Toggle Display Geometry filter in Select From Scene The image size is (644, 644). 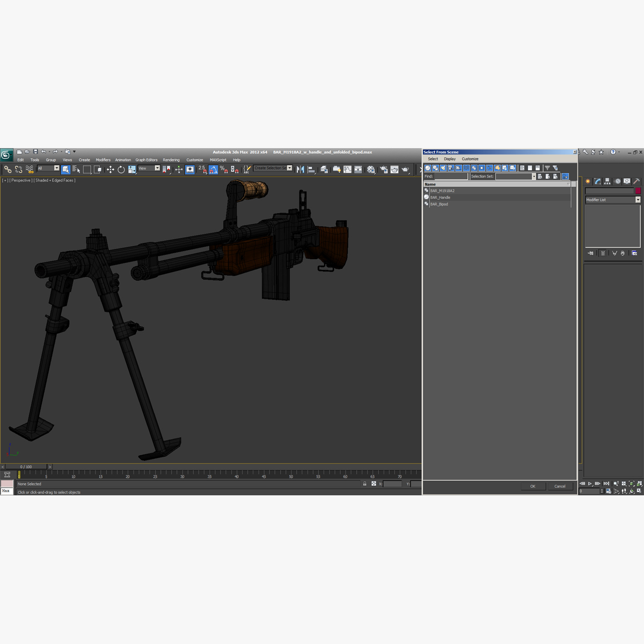pyautogui.click(x=427, y=168)
